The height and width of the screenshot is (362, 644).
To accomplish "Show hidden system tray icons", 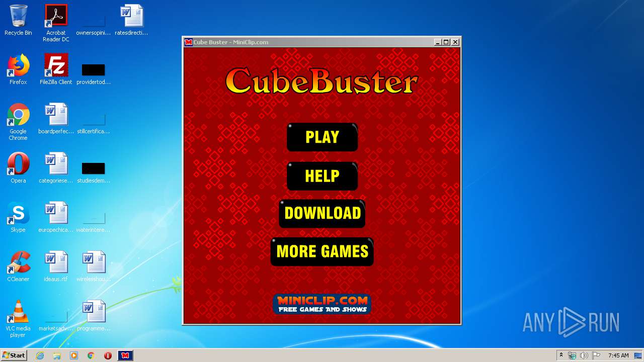I will coord(561,355).
